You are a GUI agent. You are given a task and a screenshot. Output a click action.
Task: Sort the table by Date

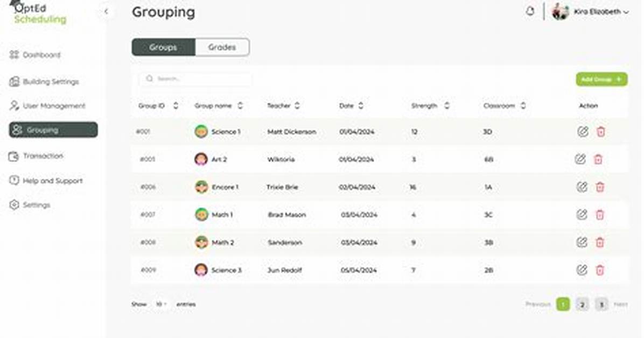(361, 105)
